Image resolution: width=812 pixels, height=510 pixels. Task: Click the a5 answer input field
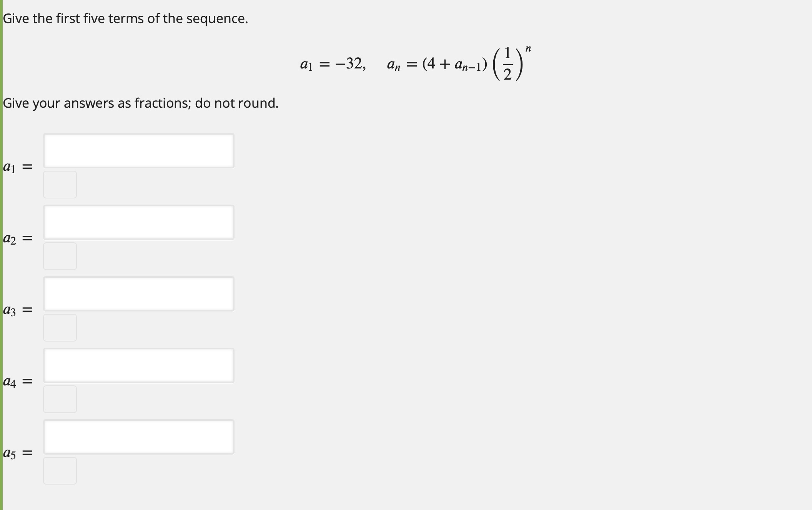[139, 436]
